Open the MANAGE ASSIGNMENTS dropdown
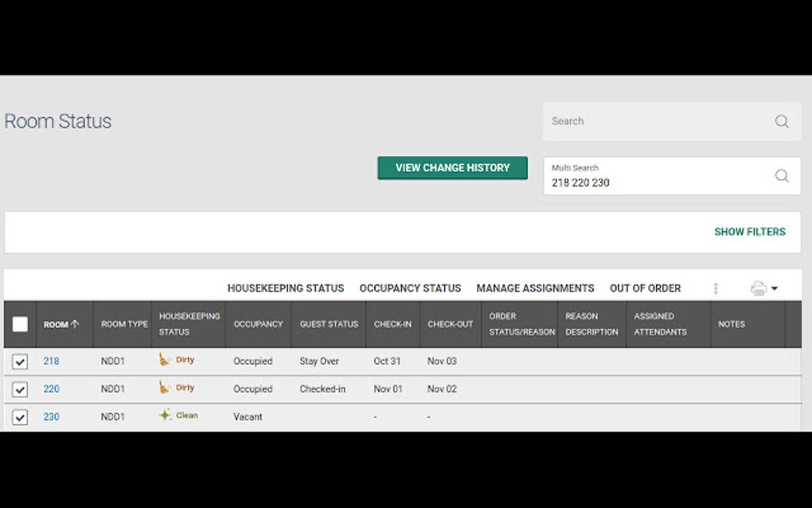 tap(534, 288)
